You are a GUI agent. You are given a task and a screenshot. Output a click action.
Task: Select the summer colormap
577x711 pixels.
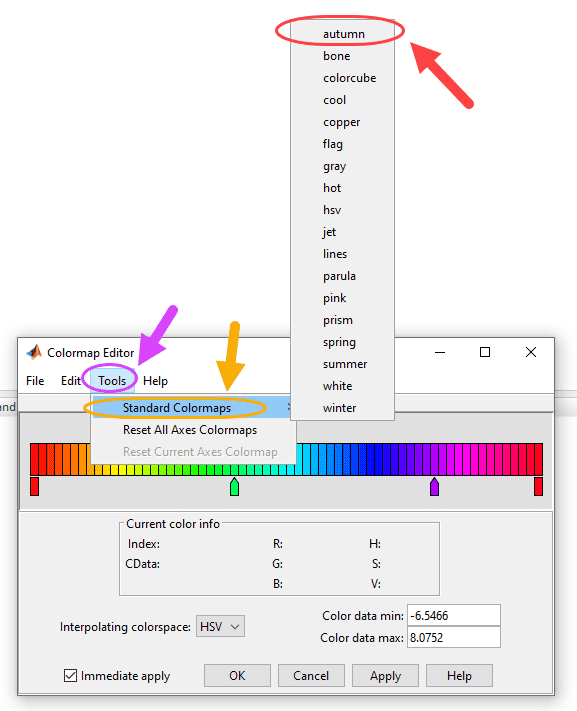[342, 364]
